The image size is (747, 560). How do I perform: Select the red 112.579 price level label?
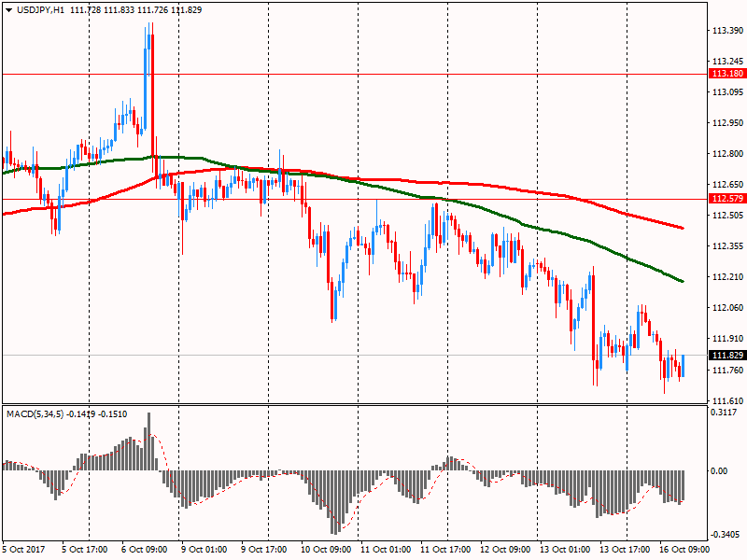727,199
